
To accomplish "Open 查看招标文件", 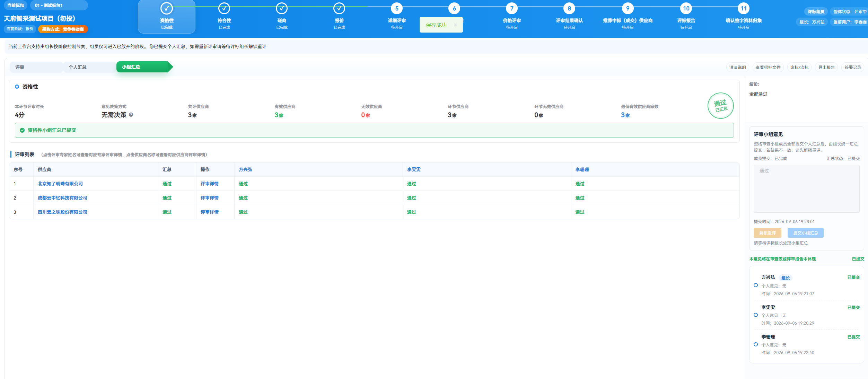I will pyautogui.click(x=768, y=68).
